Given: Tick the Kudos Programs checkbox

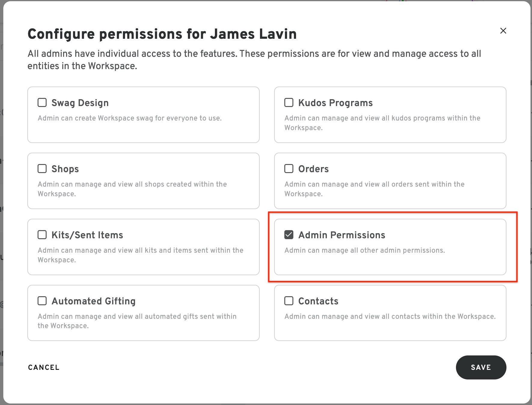Looking at the screenshot, I should pyautogui.click(x=289, y=102).
